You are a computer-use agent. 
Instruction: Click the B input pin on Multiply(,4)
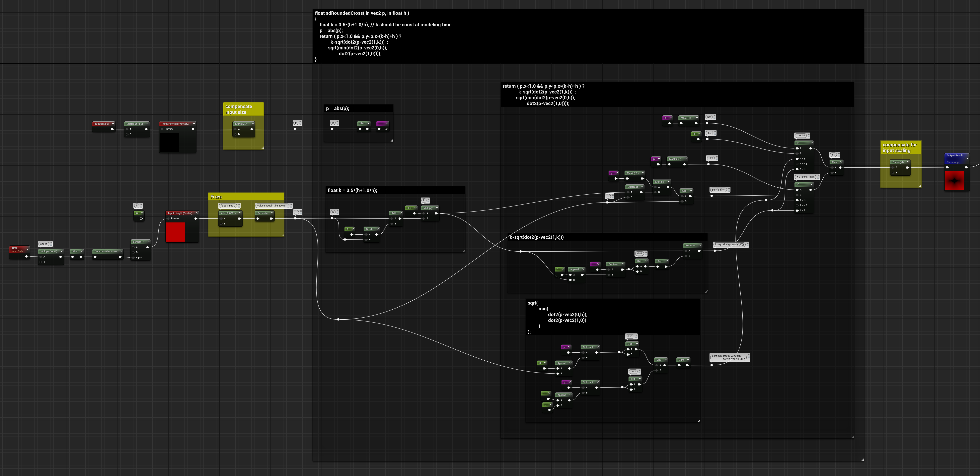pos(236,134)
